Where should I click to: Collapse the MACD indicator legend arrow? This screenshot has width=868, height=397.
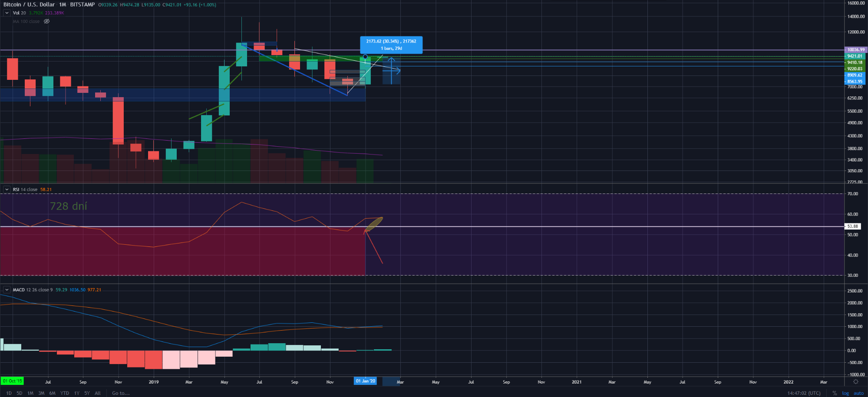pyautogui.click(x=7, y=290)
